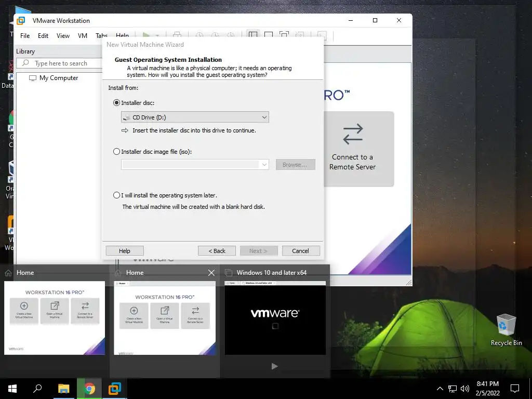Close the second Home preview thumbnail
532x399 pixels.
[211, 272]
